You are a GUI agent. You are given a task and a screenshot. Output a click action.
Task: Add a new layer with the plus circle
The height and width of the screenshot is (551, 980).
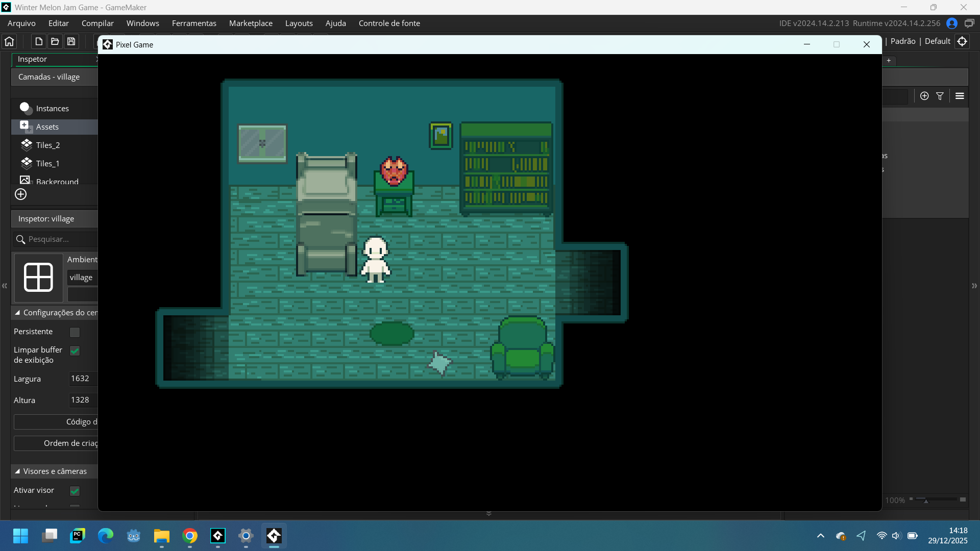[21, 194]
